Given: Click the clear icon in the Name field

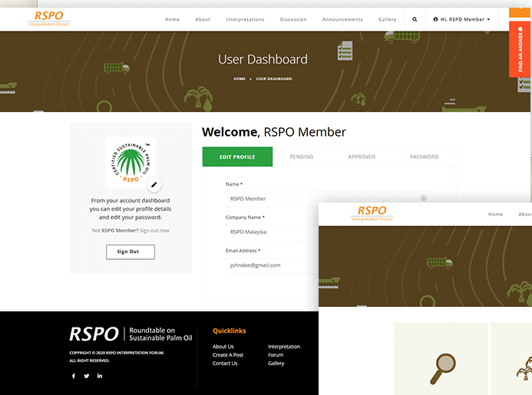Looking at the screenshot, I should (424, 198).
